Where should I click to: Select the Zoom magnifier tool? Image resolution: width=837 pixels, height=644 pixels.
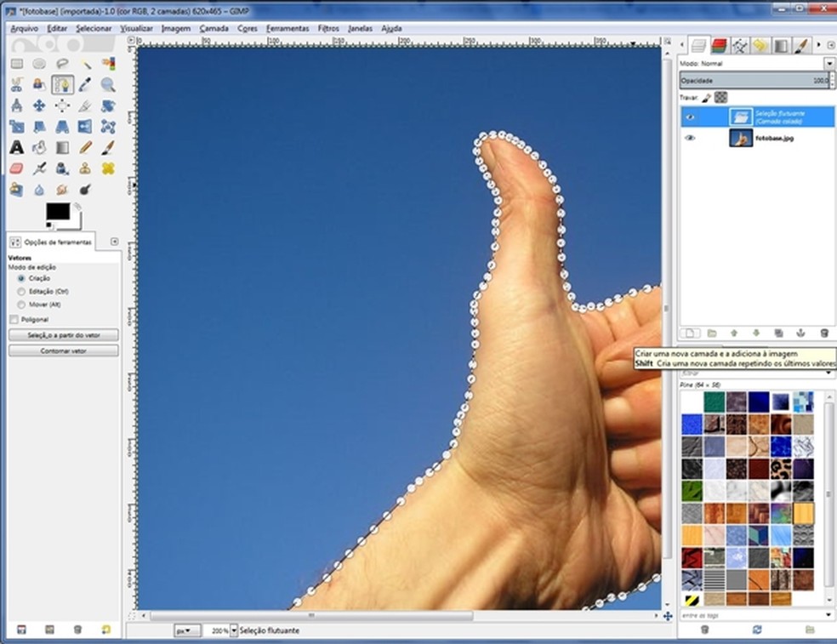pos(108,85)
